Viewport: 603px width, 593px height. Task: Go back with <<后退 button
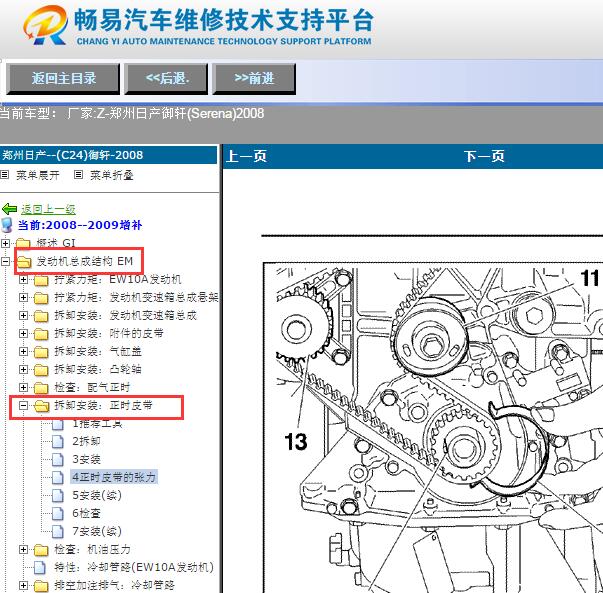pyautogui.click(x=166, y=78)
